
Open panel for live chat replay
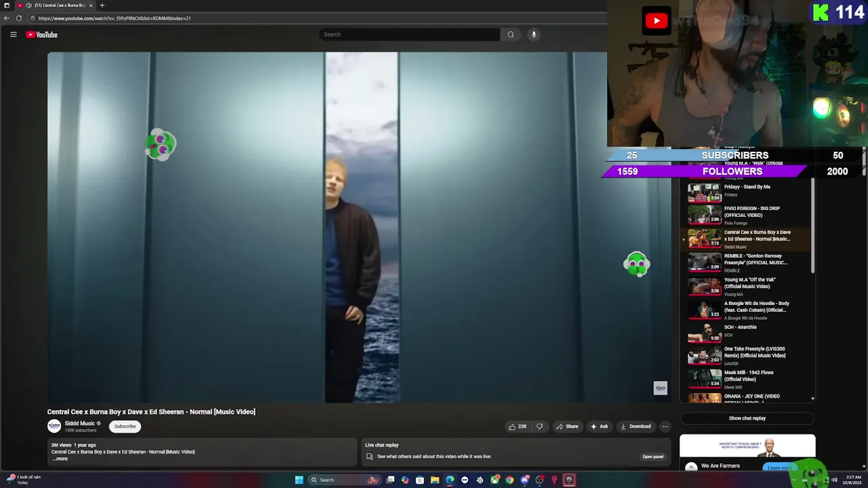(x=653, y=456)
